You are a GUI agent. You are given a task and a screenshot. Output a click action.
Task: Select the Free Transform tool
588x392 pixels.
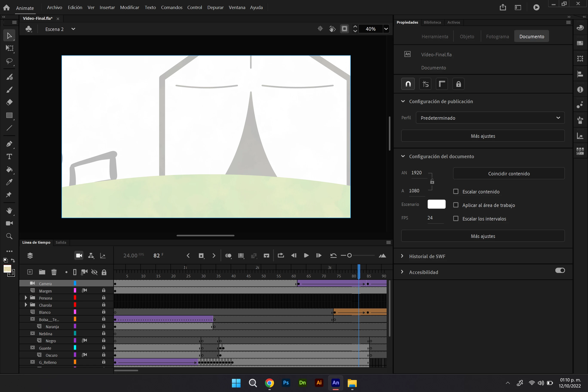9,48
